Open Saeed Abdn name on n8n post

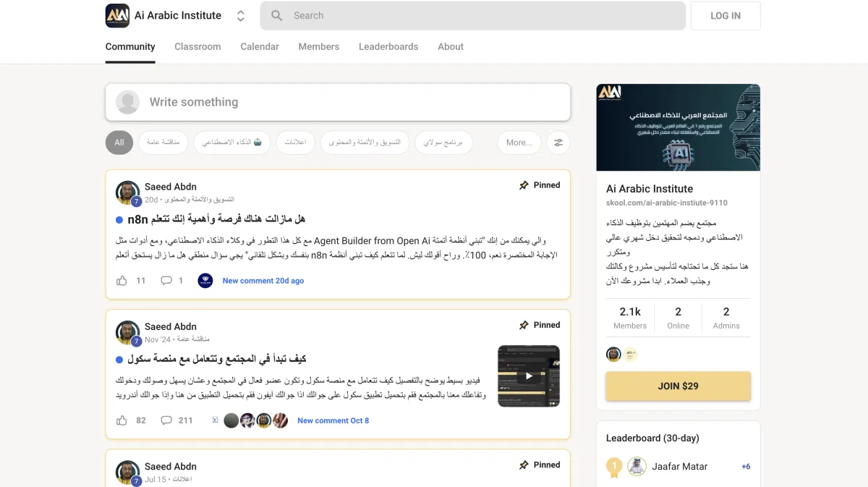[x=171, y=187]
